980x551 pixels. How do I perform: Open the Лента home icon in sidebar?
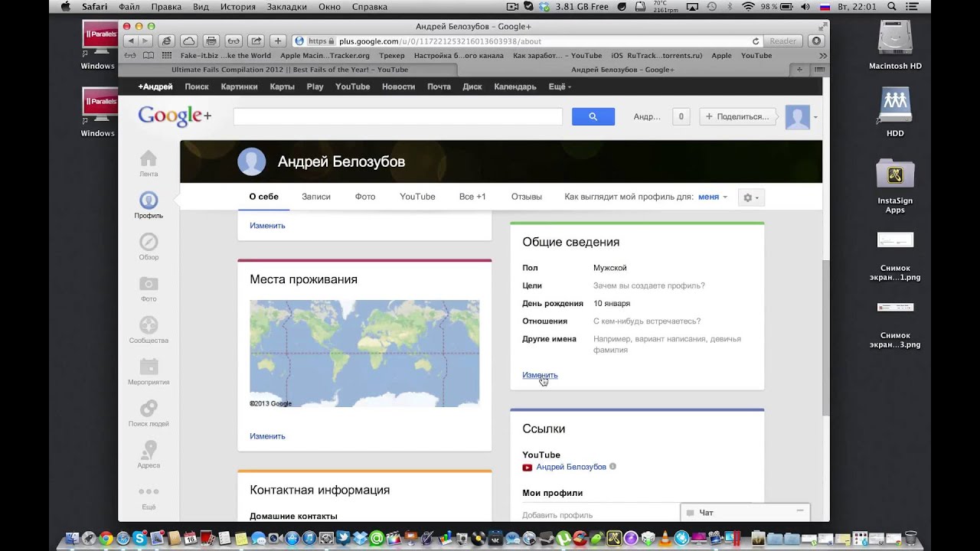pos(149,158)
